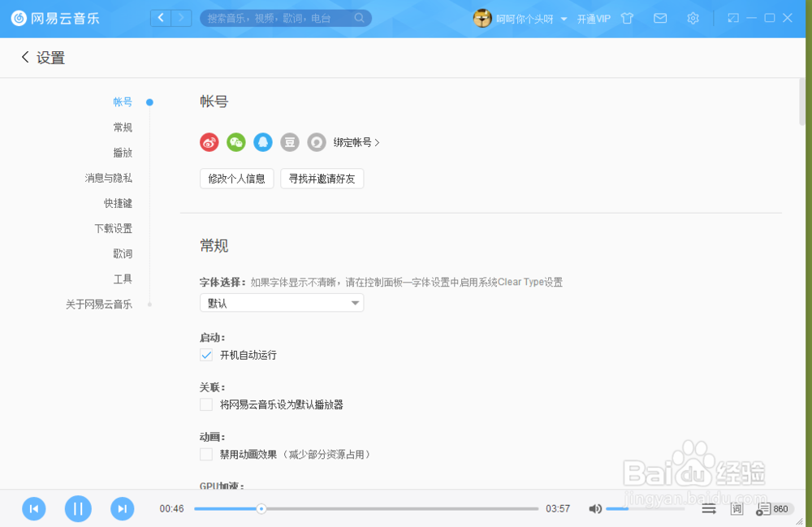Select 常规 in settings sidebar
Image resolution: width=812 pixels, height=527 pixels.
[x=123, y=127]
